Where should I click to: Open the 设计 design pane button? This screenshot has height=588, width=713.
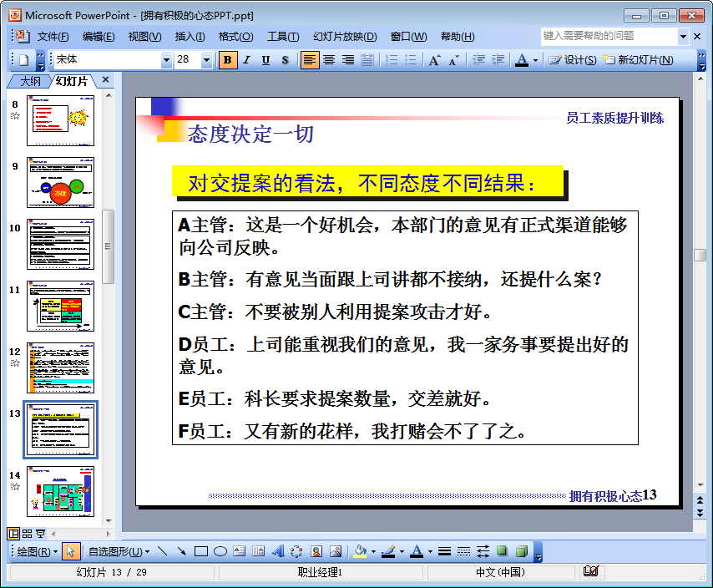tap(573, 60)
